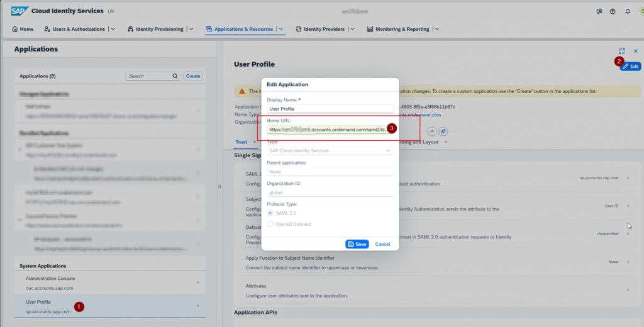Open Subject Name Identifier row chevron
Image resolution: width=644 pixels, height=327 pixels.
[628, 206]
